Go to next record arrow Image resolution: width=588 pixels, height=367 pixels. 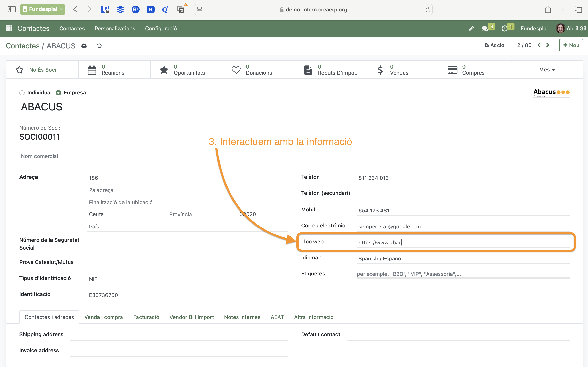click(x=548, y=45)
